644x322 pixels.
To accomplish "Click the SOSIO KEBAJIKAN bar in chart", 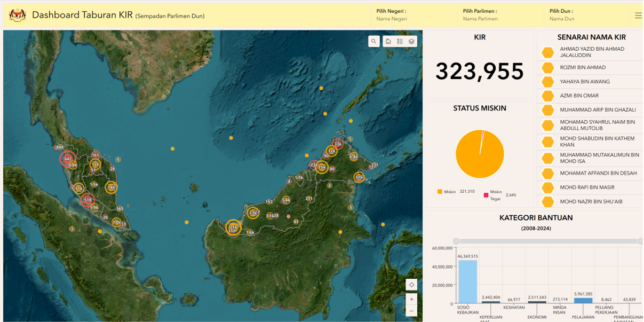I will click(467, 281).
